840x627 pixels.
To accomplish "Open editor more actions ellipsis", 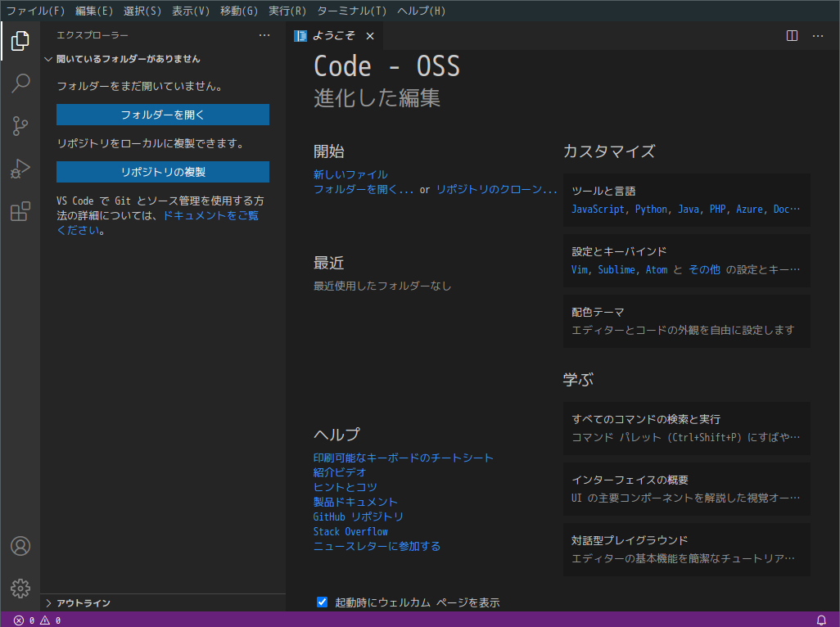I will pyautogui.click(x=818, y=36).
